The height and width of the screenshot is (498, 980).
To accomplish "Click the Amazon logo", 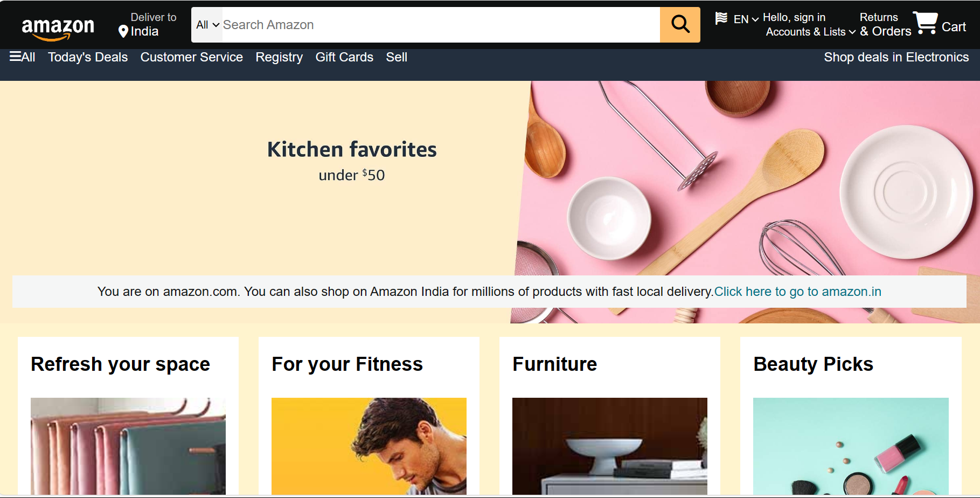I will tap(58, 28).
